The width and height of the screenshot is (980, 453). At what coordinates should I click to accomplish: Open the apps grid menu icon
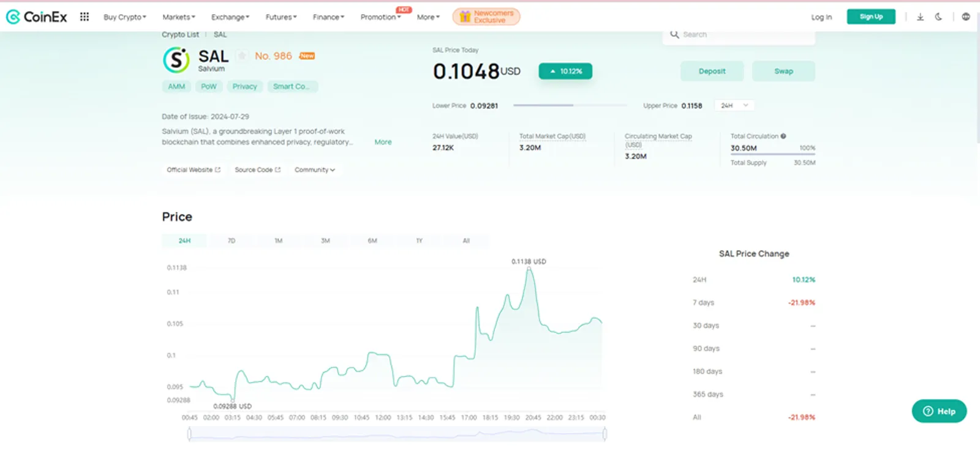pyautogui.click(x=85, y=17)
